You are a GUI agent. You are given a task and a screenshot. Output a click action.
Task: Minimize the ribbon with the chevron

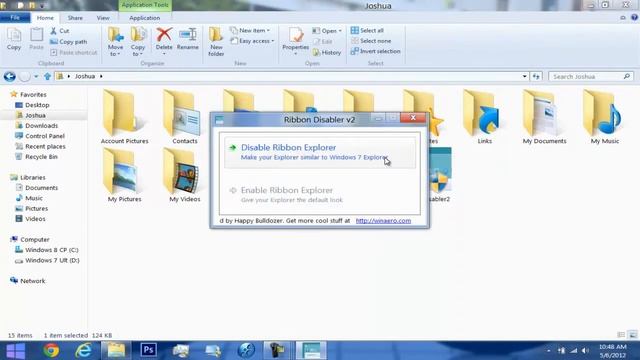(x=623, y=18)
